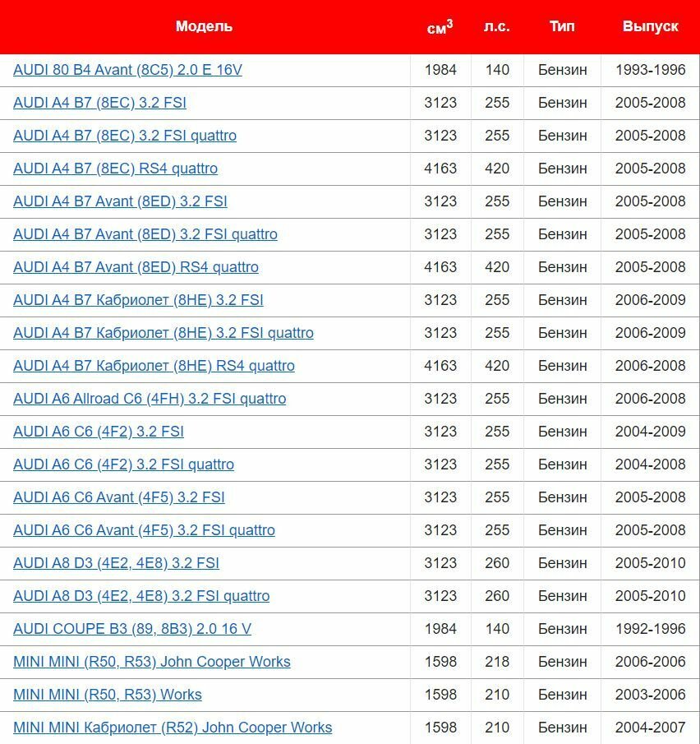Open AUDI A4 B7 Кабриолет (8HE) 3.2 FSI quattro link
This screenshot has height=744, width=700.
pyautogui.click(x=163, y=333)
